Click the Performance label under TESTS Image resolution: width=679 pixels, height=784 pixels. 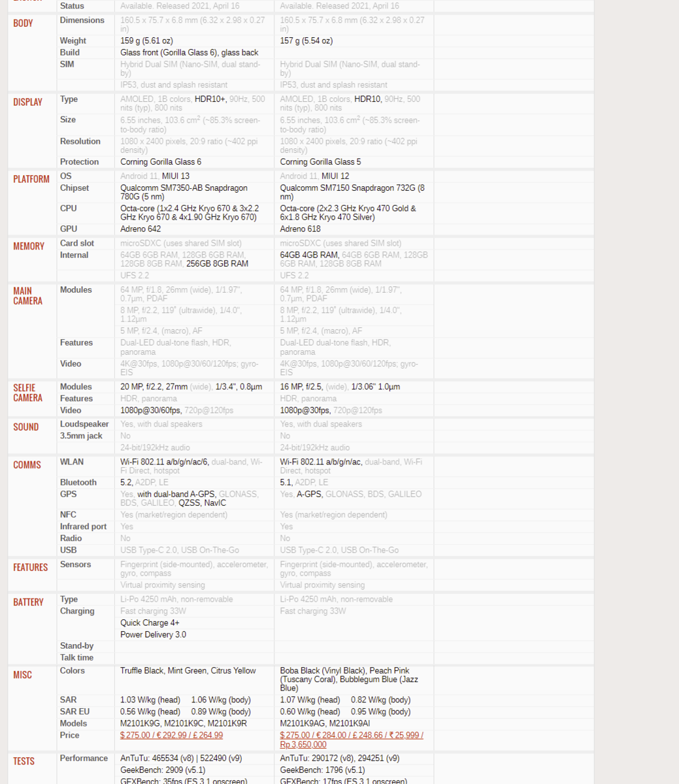[84, 758]
